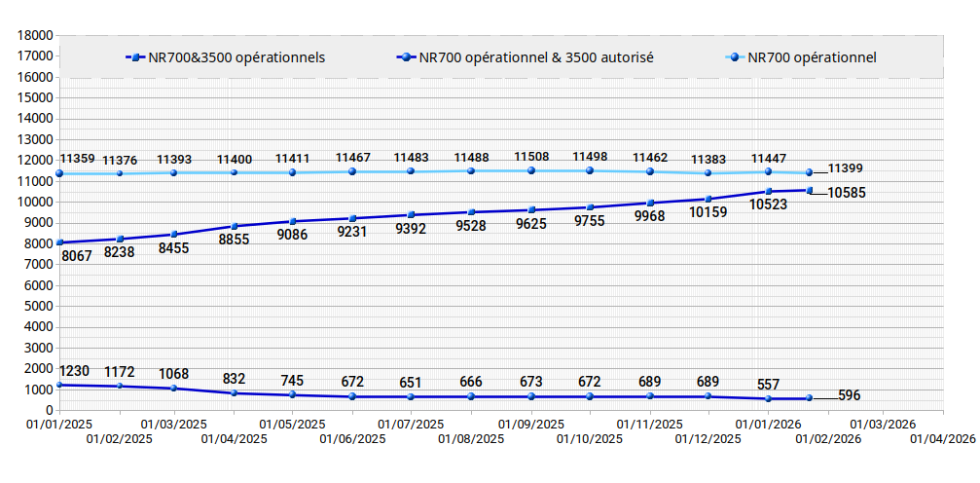Click the line marker at value 10523

click(x=769, y=191)
